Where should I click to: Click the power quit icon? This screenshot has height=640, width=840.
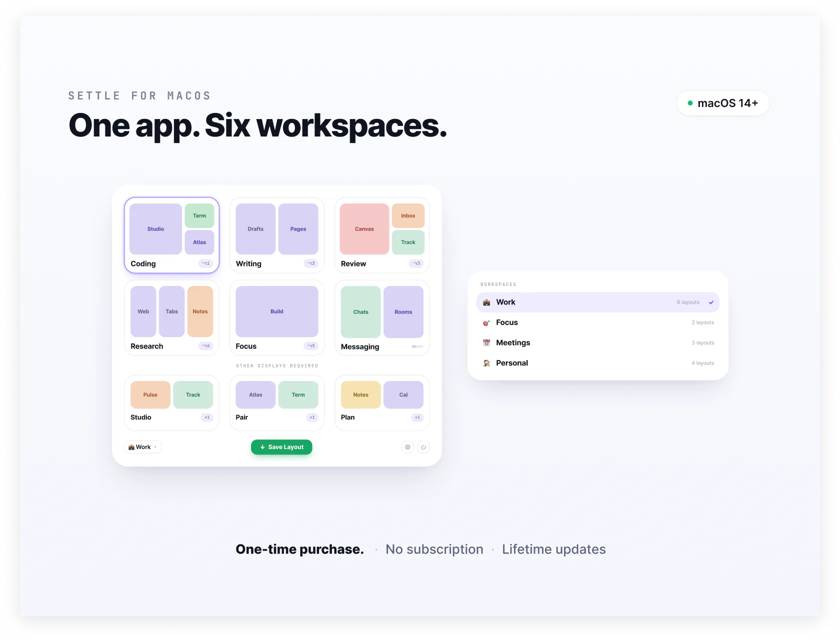pyautogui.click(x=423, y=447)
